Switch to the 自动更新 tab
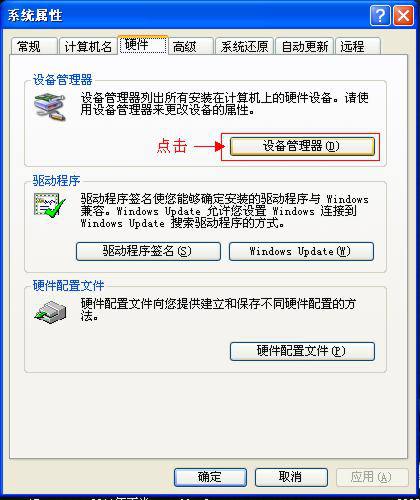This screenshot has width=420, height=500. tap(305, 46)
